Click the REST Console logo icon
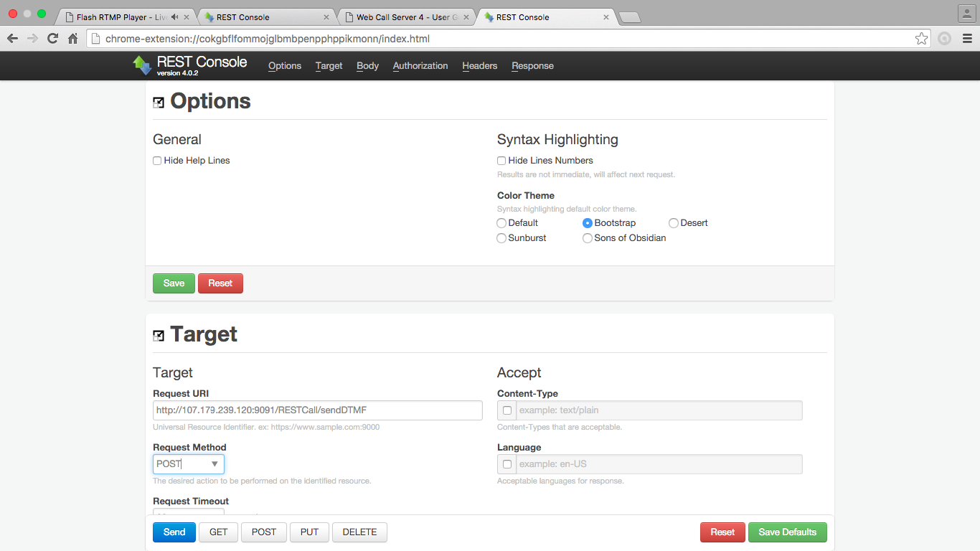Screen dimensions: 980x551 tap(142, 65)
